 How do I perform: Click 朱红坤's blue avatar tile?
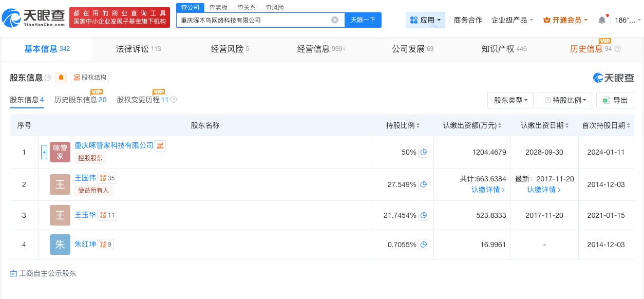(60, 245)
